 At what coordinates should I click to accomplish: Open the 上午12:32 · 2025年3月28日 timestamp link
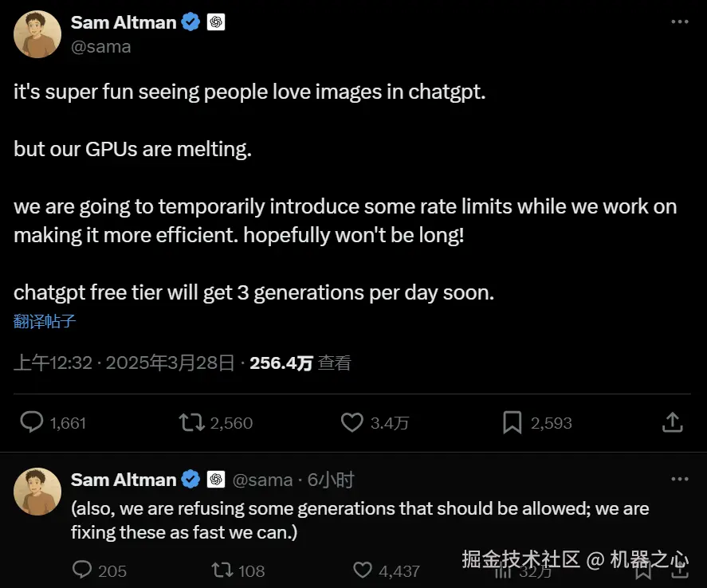click(x=124, y=363)
